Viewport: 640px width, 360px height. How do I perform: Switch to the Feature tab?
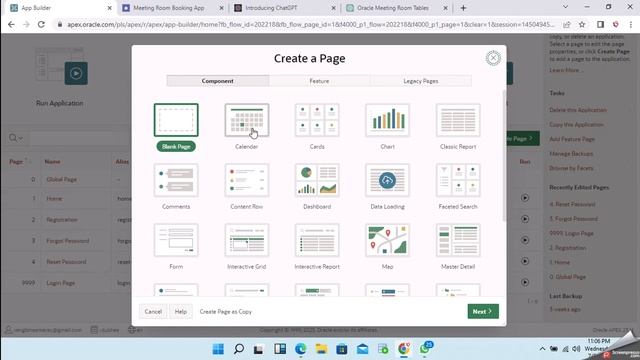[319, 81]
